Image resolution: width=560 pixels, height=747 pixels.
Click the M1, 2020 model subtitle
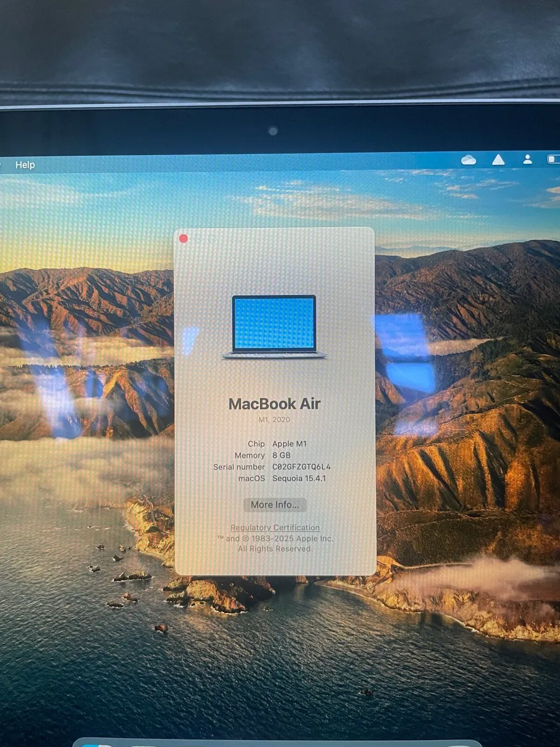(x=274, y=421)
